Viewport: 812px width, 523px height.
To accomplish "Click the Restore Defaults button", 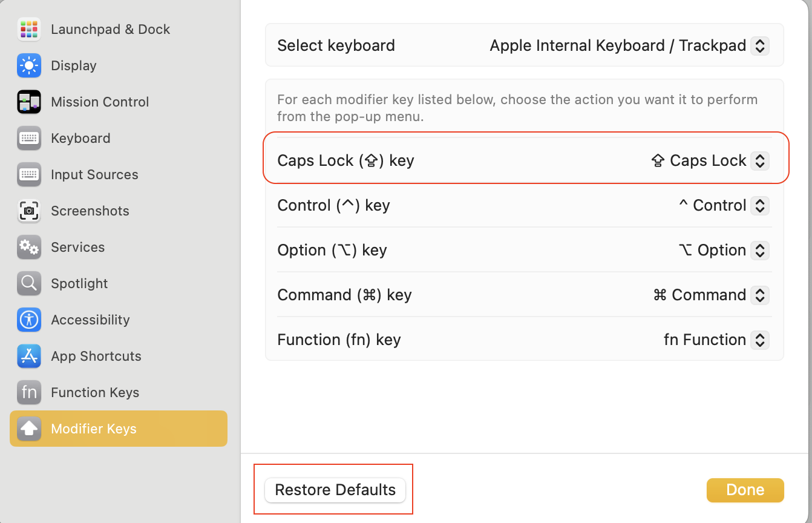I will click(334, 490).
